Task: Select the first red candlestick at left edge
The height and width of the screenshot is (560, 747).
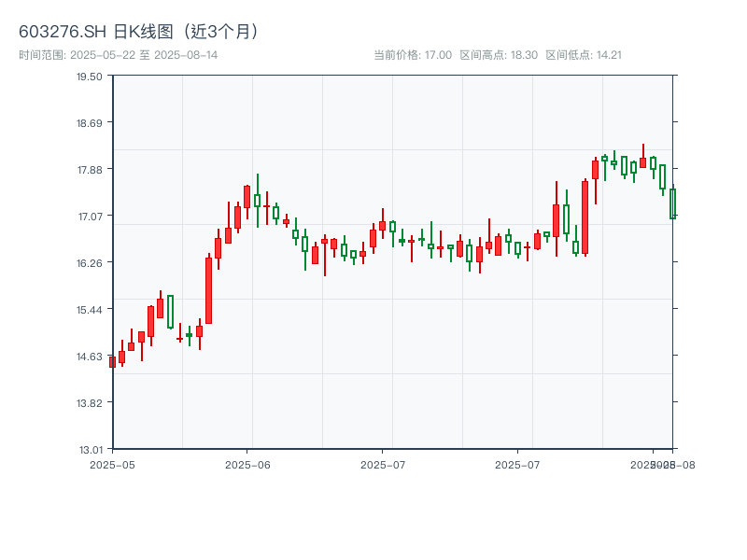Action: [x=112, y=362]
